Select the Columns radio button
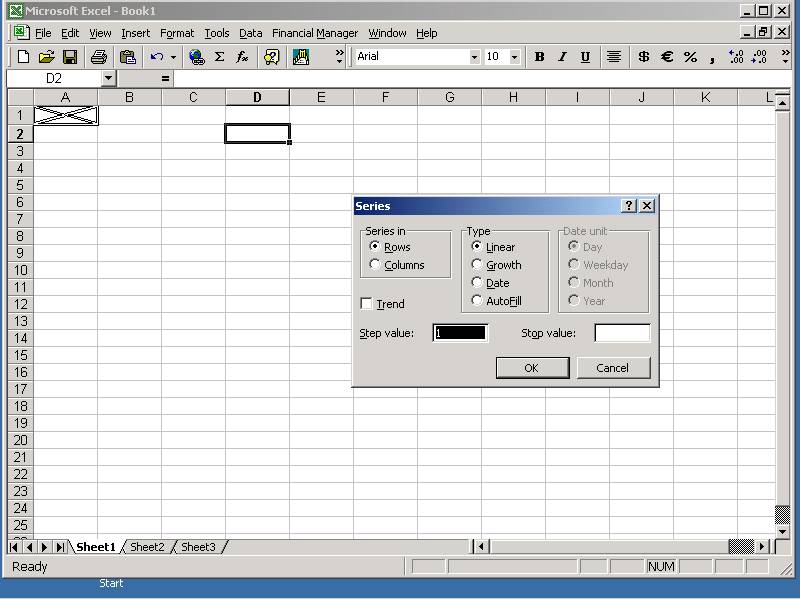 pyautogui.click(x=375, y=265)
